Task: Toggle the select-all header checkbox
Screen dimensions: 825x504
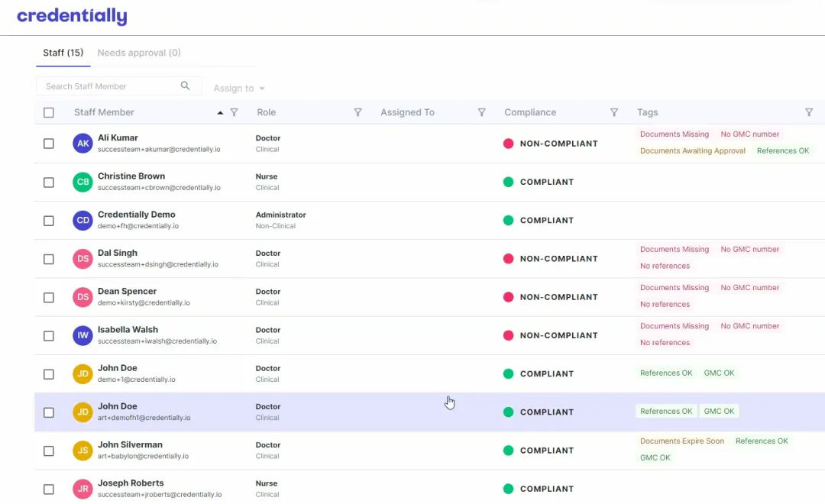Action: 49,112
